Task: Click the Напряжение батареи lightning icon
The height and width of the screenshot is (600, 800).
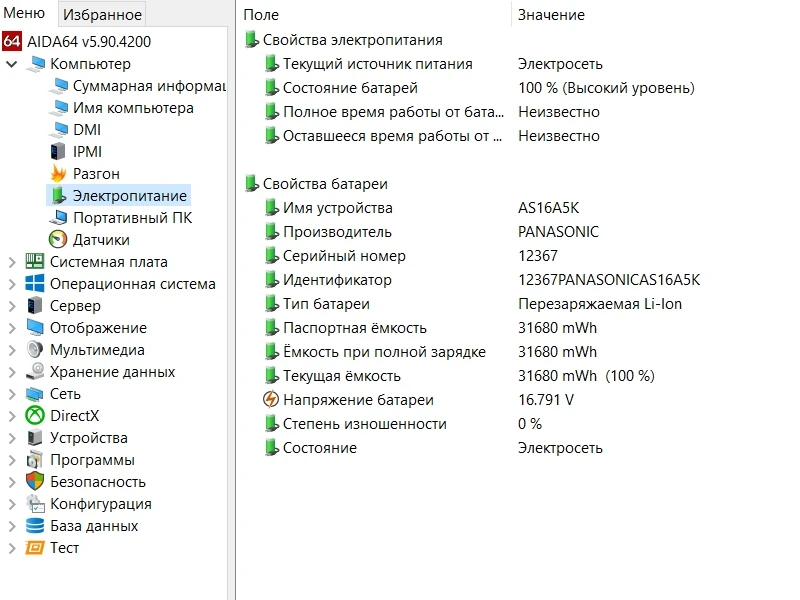Action: (x=271, y=399)
